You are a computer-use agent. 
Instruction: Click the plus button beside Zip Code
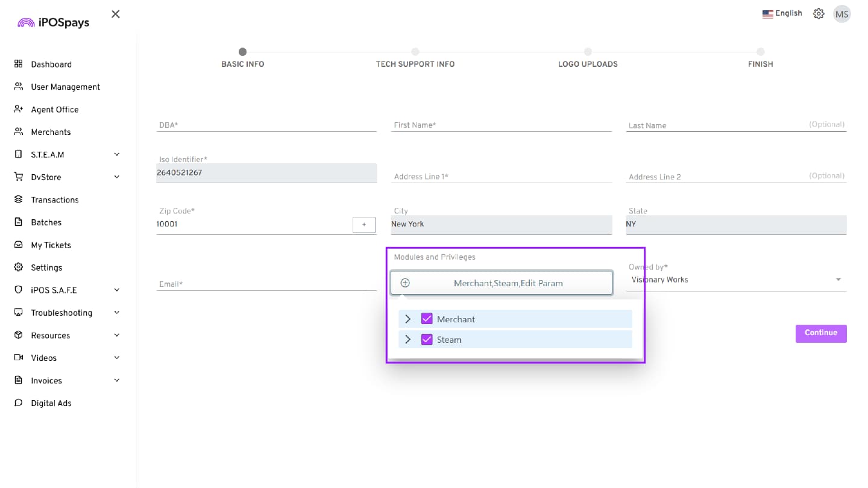point(364,225)
